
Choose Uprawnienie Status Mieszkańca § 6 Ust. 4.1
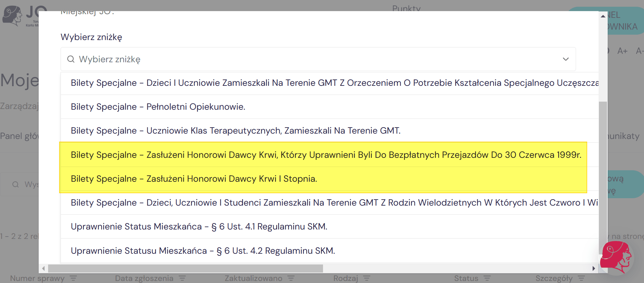[199, 226]
